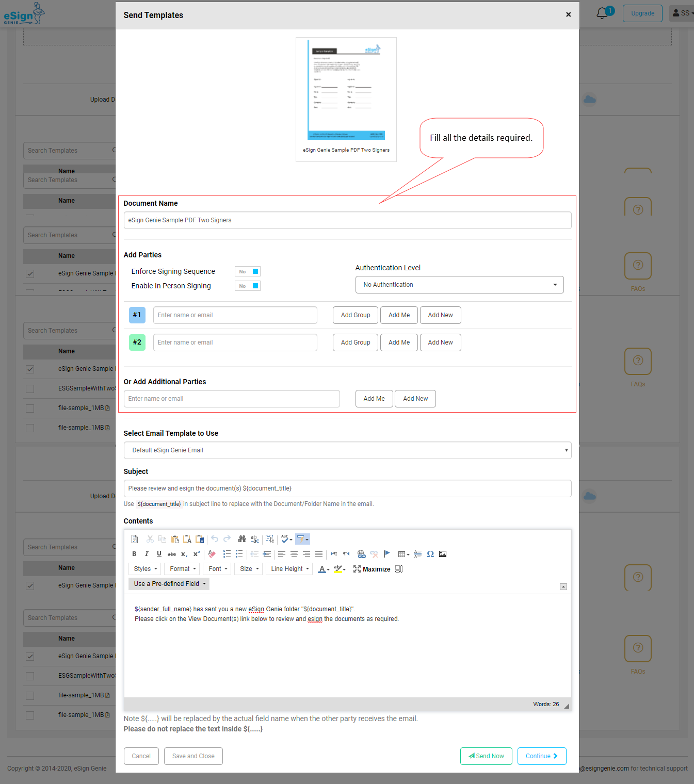Click the Upgrade button
This screenshot has height=784, width=694.
(x=642, y=13)
